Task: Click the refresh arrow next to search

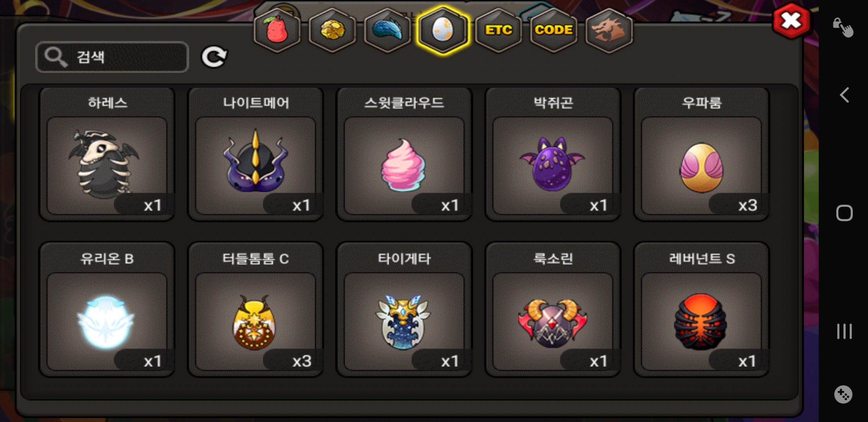Action: 214,57
